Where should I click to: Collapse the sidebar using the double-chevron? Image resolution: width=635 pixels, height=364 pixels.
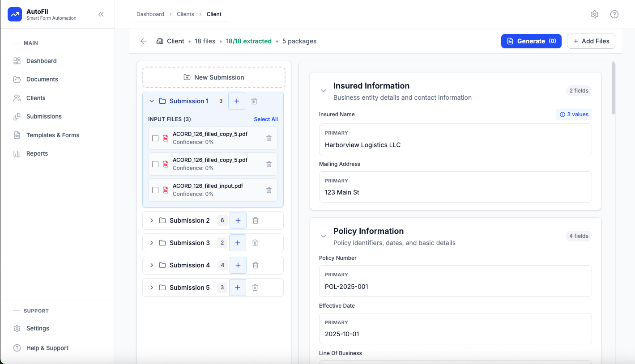click(101, 14)
